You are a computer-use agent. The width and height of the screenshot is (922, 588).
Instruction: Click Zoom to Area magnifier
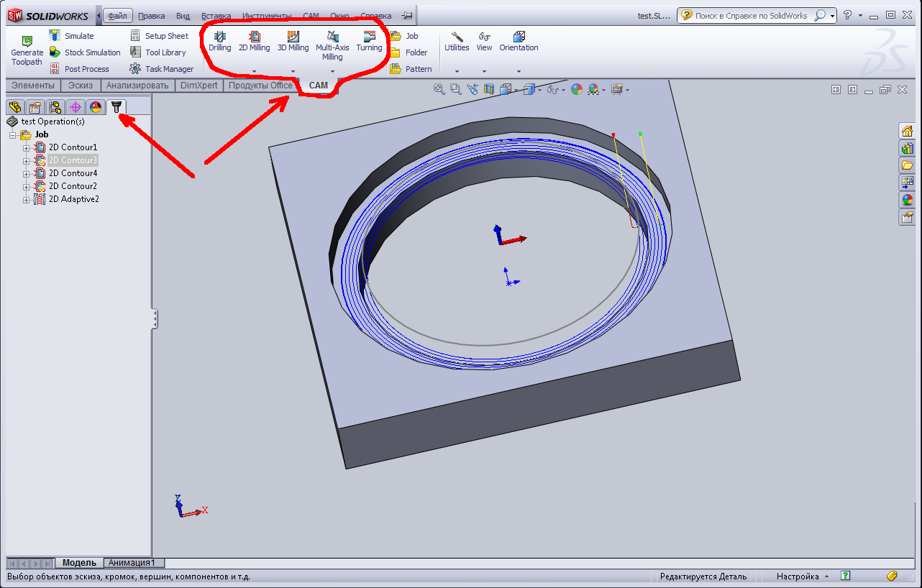coord(456,89)
